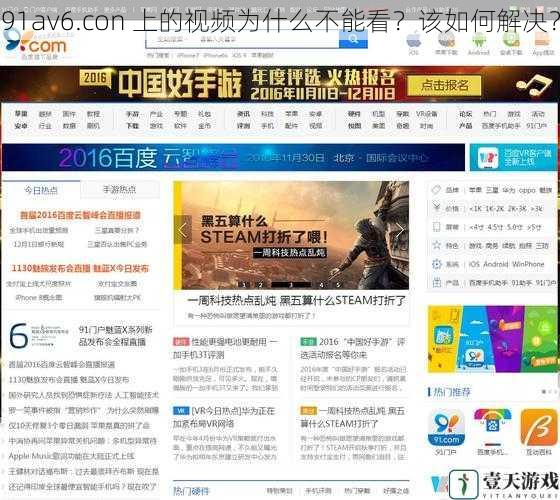This screenshot has height=500, width=560.
Task: Open the 热门硬件 section heading
Action: (191, 491)
